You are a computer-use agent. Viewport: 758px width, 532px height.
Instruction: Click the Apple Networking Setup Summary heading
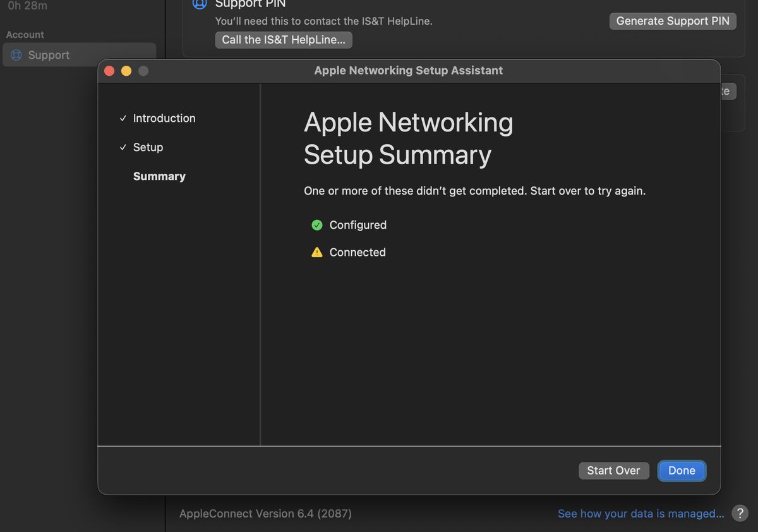409,138
